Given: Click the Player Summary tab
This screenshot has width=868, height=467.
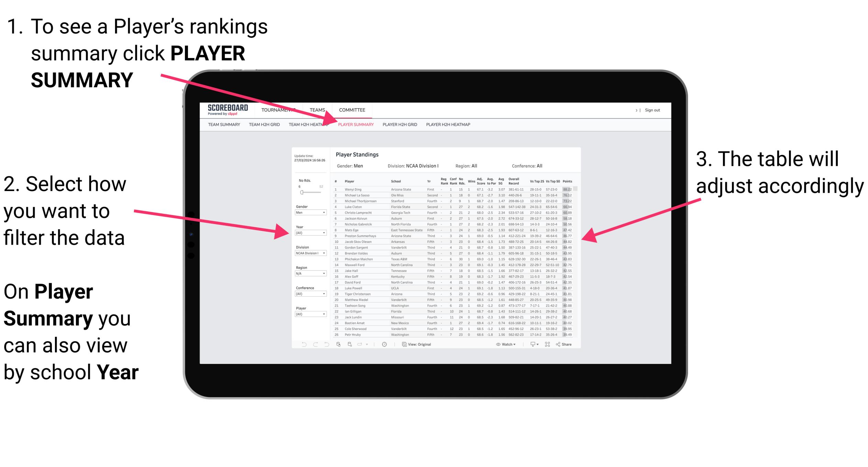Looking at the screenshot, I should pos(354,125).
